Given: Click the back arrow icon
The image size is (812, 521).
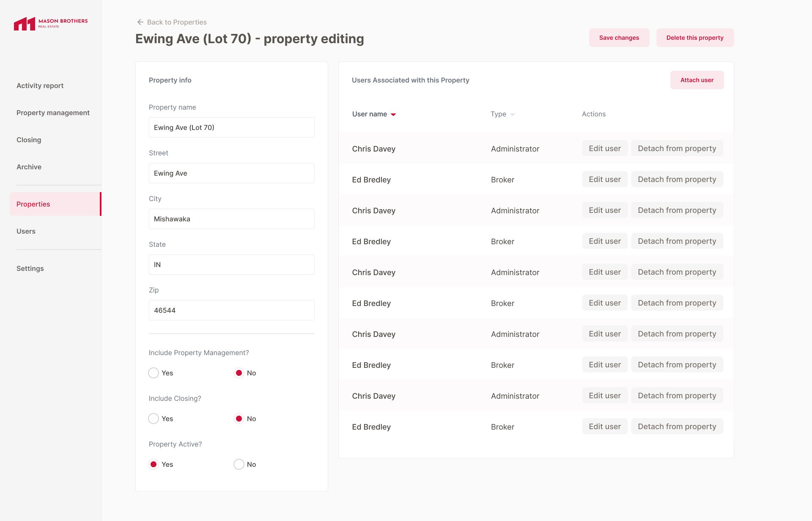Looking at the screenshot, I should coord(140,22).
